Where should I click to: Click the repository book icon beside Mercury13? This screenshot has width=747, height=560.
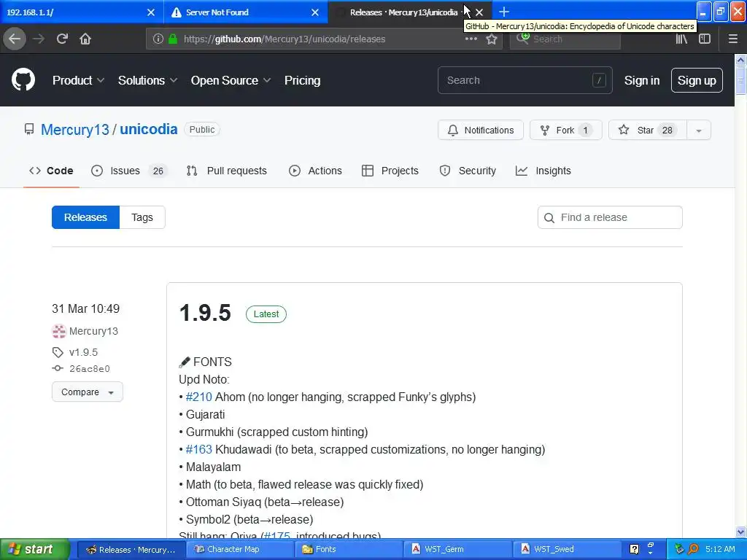[29, 129]
